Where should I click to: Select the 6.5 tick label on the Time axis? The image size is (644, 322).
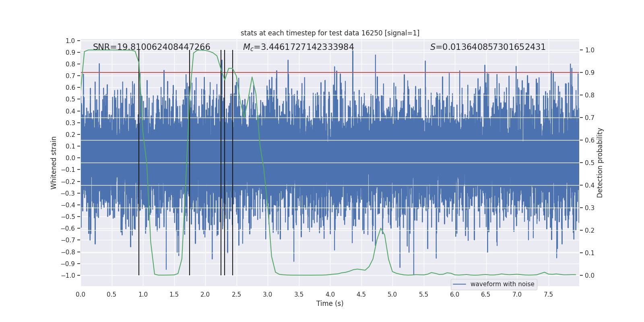pos(486,294)
